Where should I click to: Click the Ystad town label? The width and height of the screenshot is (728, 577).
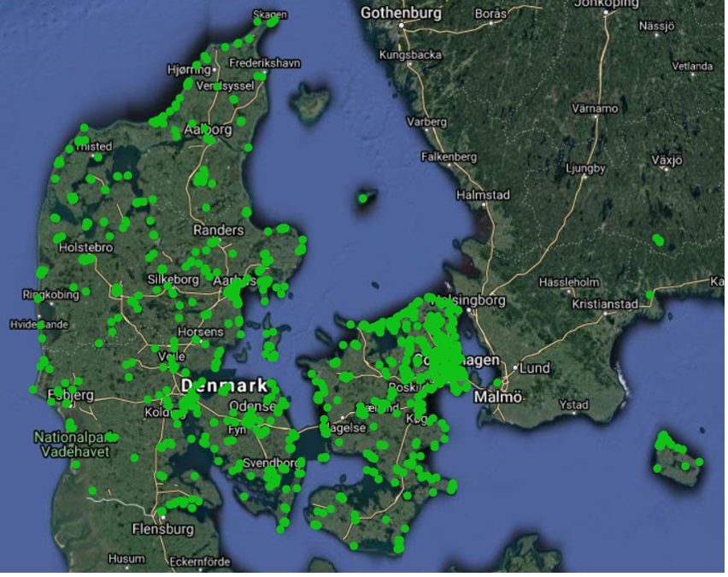coord(572,404)
